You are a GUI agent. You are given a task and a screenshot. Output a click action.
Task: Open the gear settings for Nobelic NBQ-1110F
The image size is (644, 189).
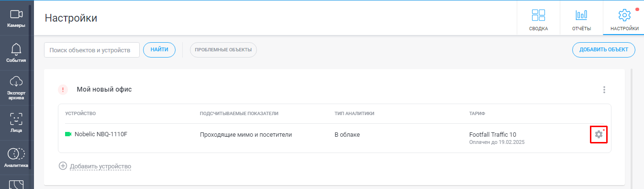(x=599, y=134)
